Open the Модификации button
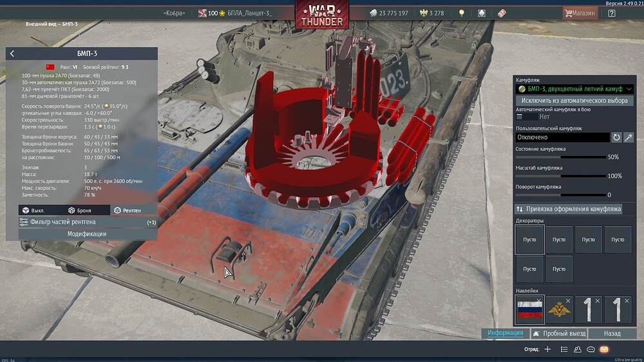This screenshot has height=362, width=644. (x=87, y=234)
